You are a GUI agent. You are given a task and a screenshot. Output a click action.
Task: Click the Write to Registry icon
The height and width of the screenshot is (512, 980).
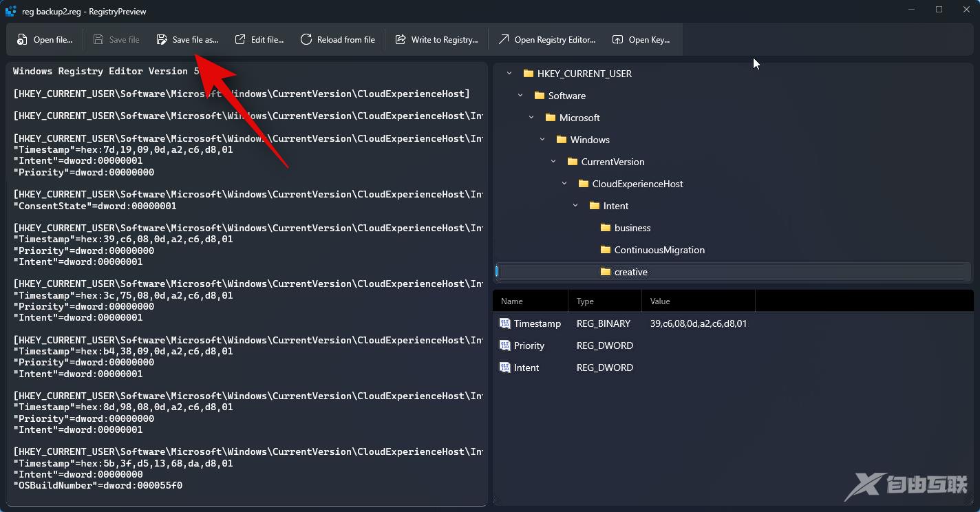click(401, 40)
